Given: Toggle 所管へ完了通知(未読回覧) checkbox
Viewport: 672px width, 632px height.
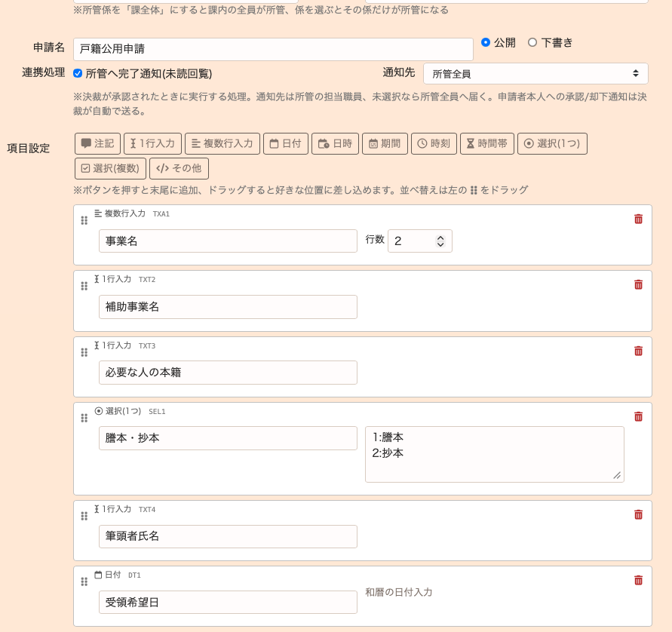Looking at the screenshot, I should 78,73.
